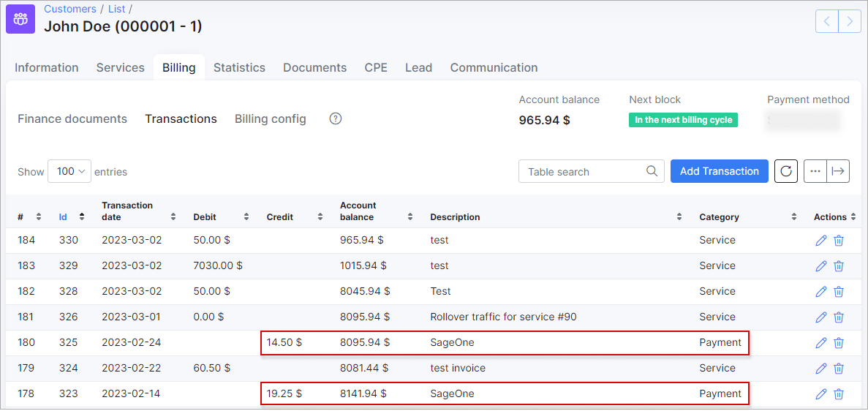Open the Customers breadcrumb link
The height and width of the screenshot is (411, 868).
70,9
